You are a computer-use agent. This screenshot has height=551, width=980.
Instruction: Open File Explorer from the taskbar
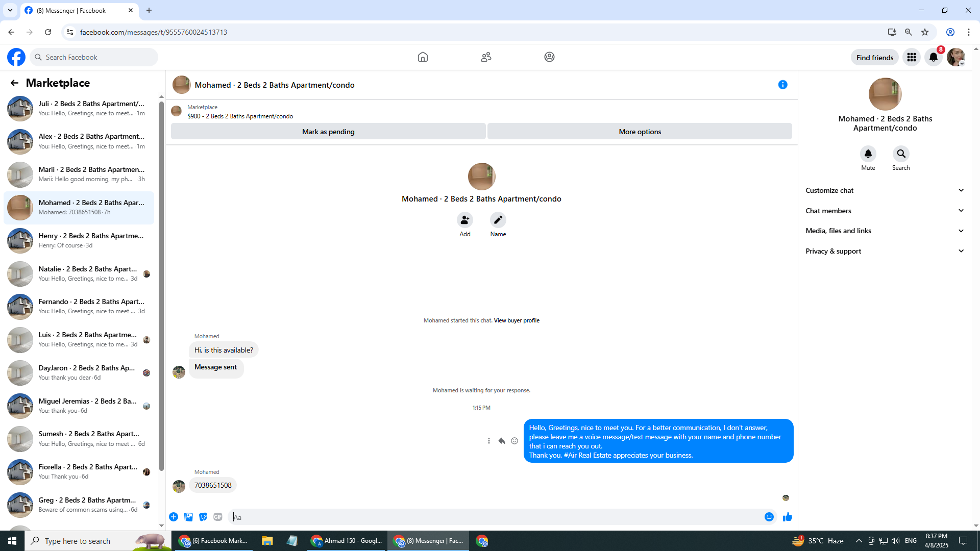(x=267, y=541)
